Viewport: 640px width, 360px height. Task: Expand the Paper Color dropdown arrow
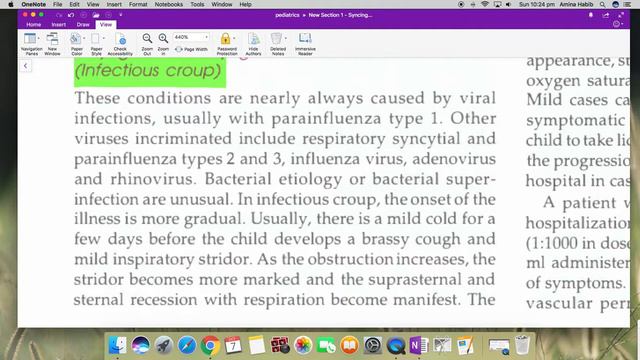pyautogui.click(x=84, y=38)
